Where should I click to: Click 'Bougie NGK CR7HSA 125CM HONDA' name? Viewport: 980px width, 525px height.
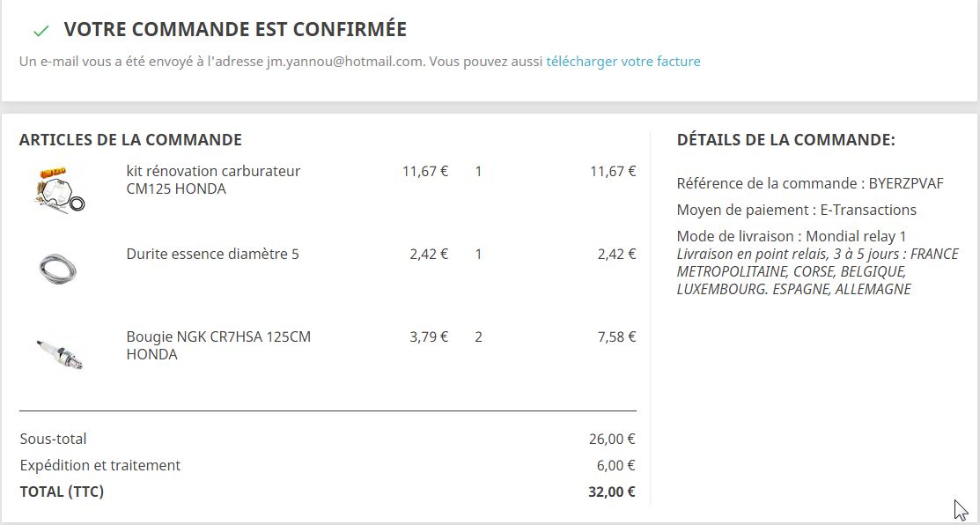pos(218,345)
